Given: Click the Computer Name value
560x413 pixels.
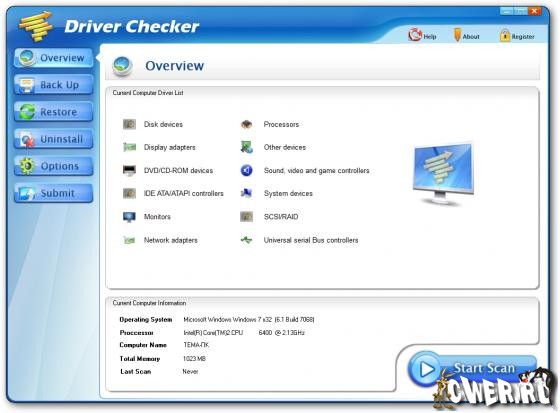Looking at the screenshot, I should coord(196,345).
